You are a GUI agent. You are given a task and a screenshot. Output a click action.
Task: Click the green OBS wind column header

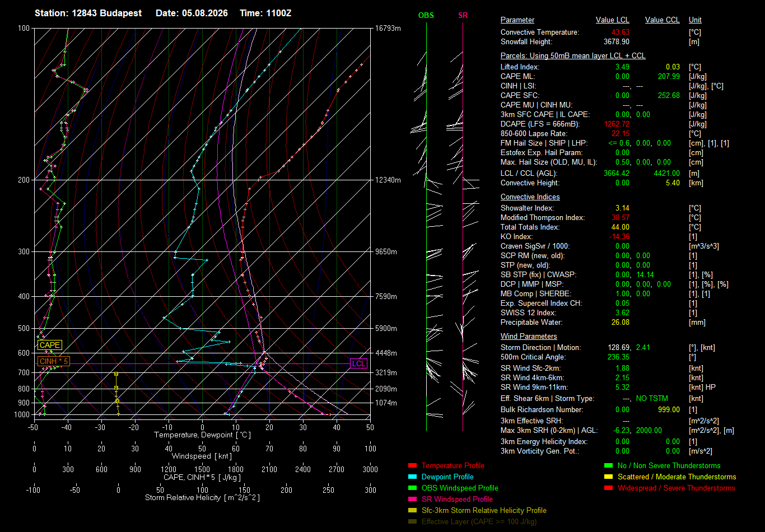426,15
